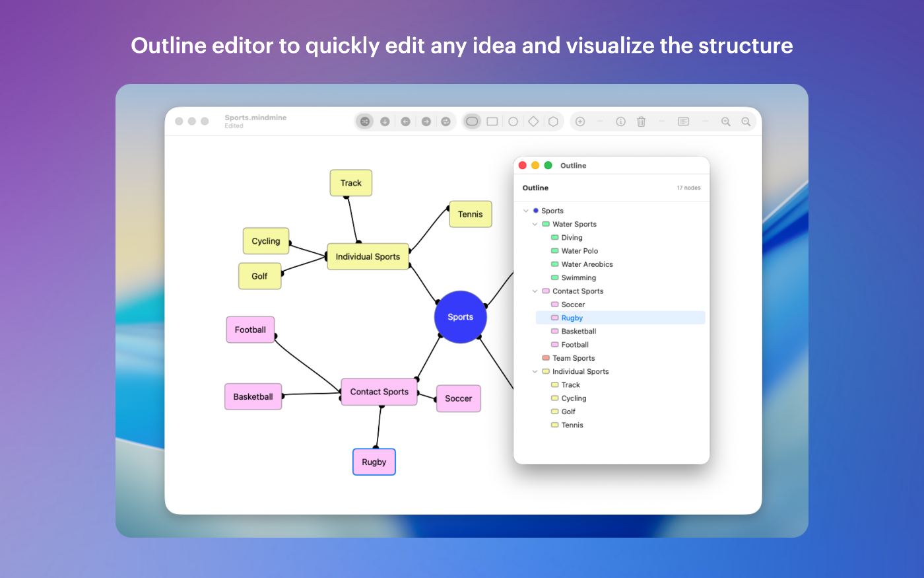
Task: Select the rounded rectangle shape tool
Action: pos(472,122)
